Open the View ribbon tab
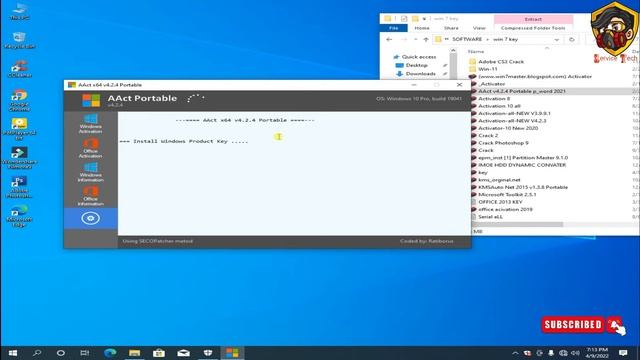 [x=479, y=28]
